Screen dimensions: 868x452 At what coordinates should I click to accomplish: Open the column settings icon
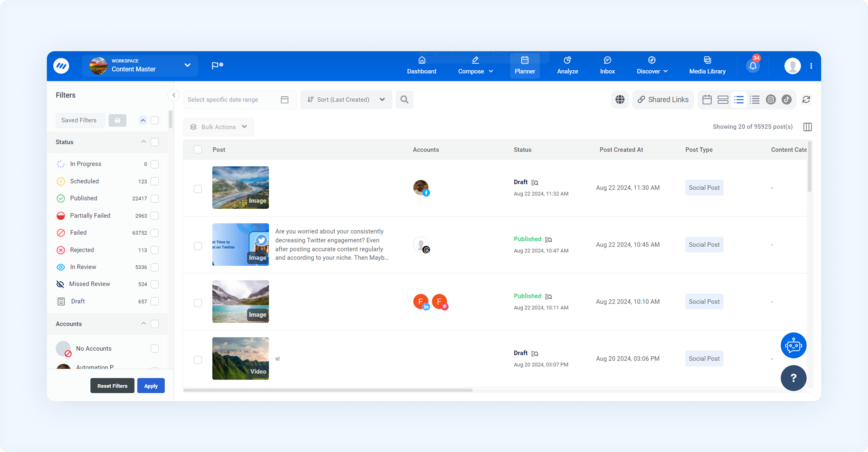(x=807, y=127)
